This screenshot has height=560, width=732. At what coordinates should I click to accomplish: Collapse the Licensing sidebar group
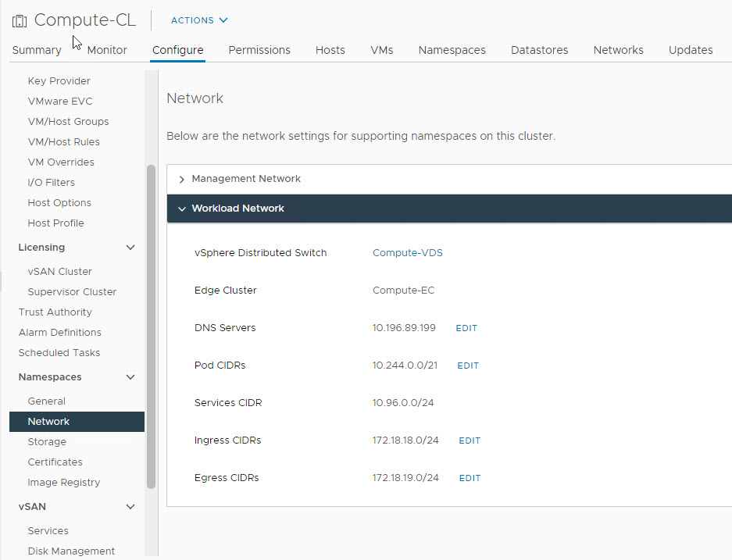coord(130,248)
